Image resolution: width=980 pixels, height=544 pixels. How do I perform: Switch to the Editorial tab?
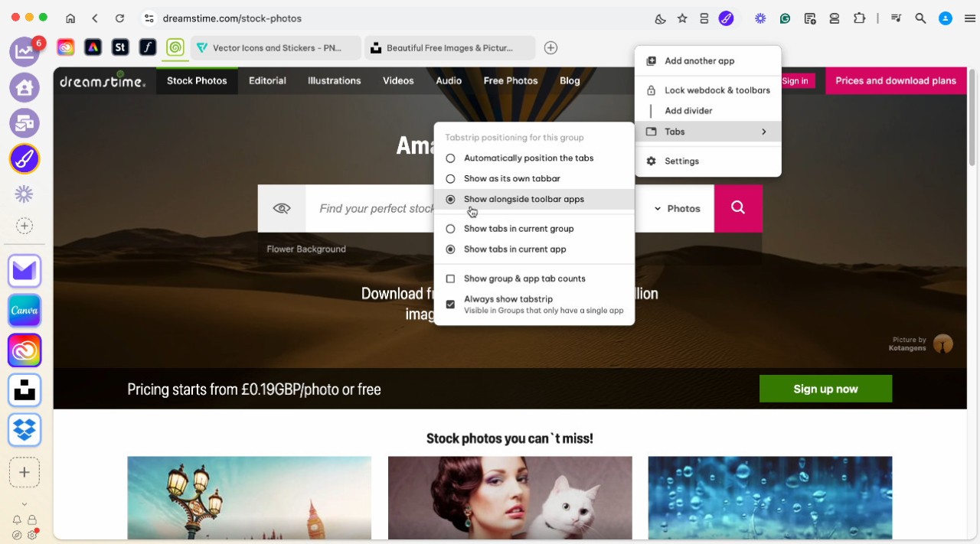(x=267, y=80)
